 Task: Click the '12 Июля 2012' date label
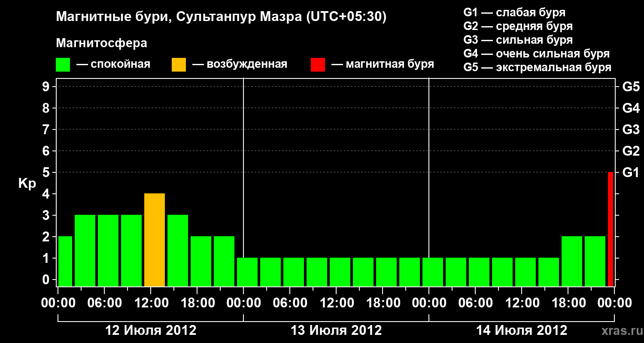(151, 331)
